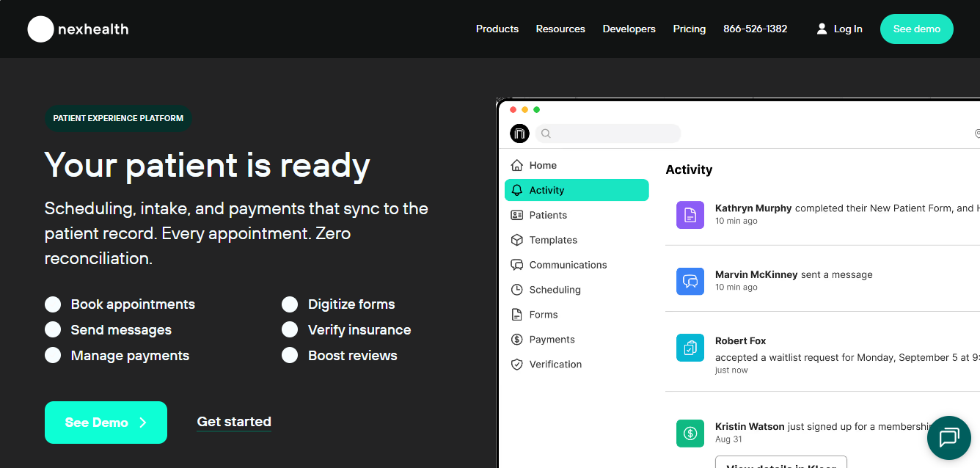Click the purple form icon beside Kathryn Murphy

pos(690,215)
